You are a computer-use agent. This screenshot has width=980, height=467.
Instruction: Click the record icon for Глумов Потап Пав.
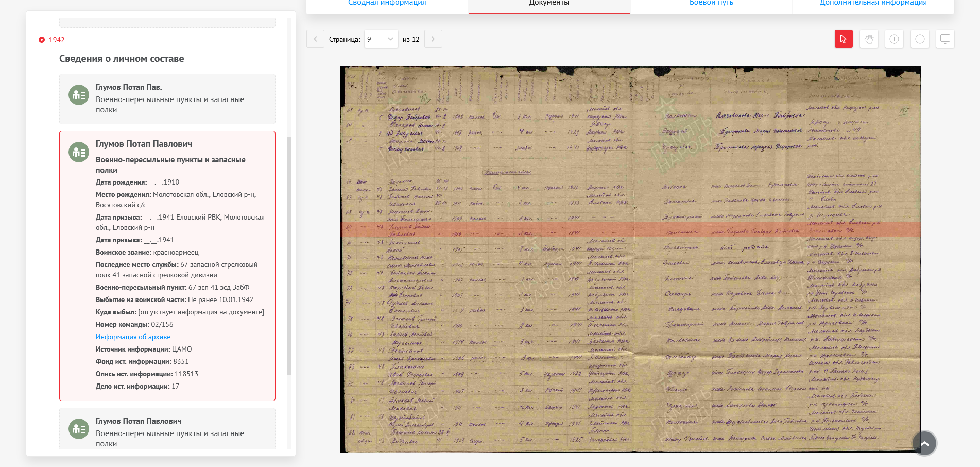click(x=79, y=95)
